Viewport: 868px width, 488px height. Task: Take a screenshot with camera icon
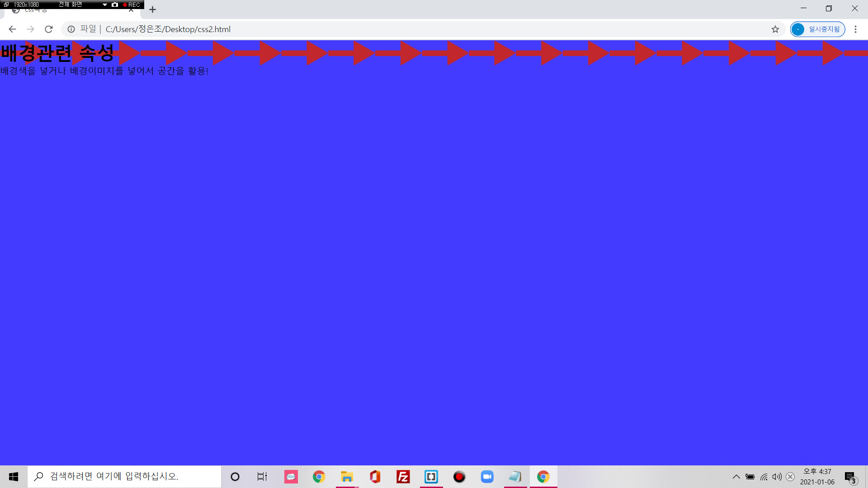click(115, 5)
